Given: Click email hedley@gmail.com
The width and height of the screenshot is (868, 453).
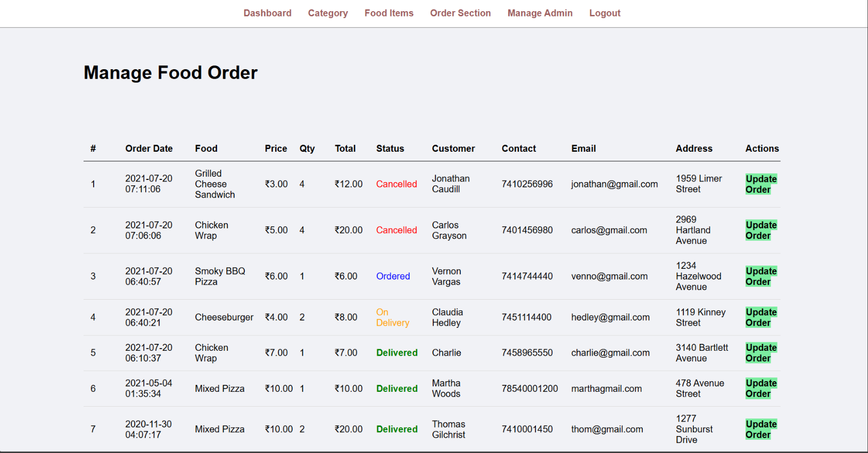Looking at the screenshot, I should tap(610, 317).
